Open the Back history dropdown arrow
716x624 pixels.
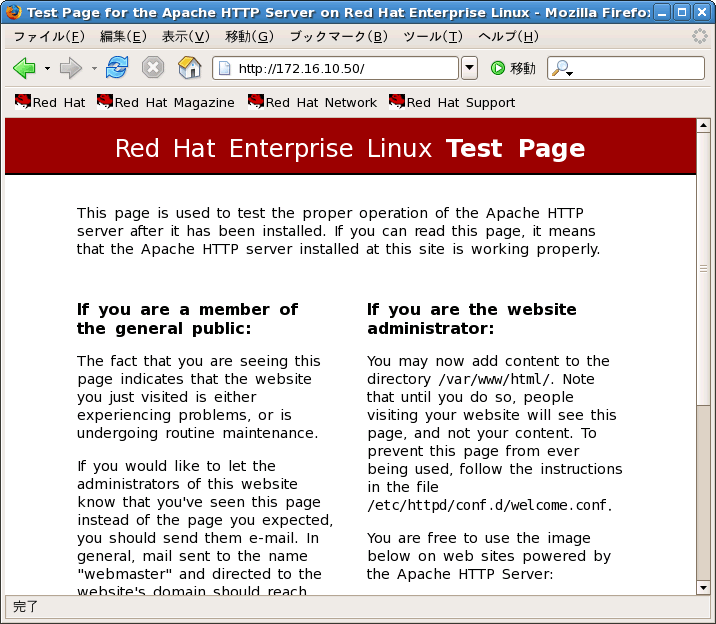[46, 68]
